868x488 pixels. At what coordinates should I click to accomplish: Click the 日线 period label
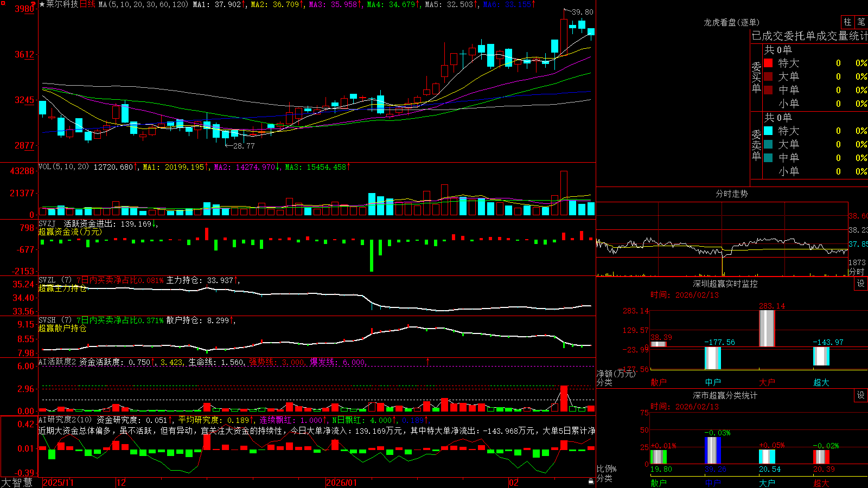(87, 4)
